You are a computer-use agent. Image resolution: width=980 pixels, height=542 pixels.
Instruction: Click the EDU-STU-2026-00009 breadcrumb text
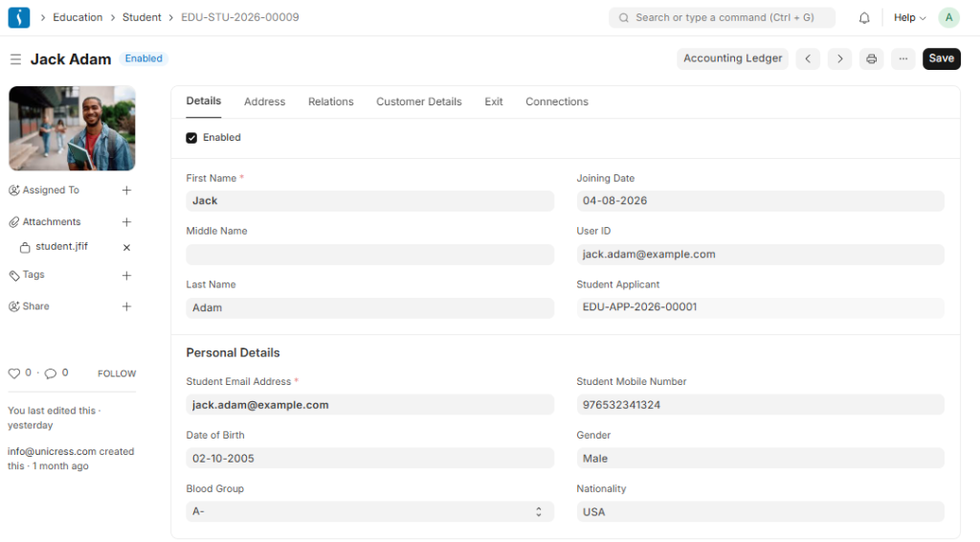pos(240,17)
